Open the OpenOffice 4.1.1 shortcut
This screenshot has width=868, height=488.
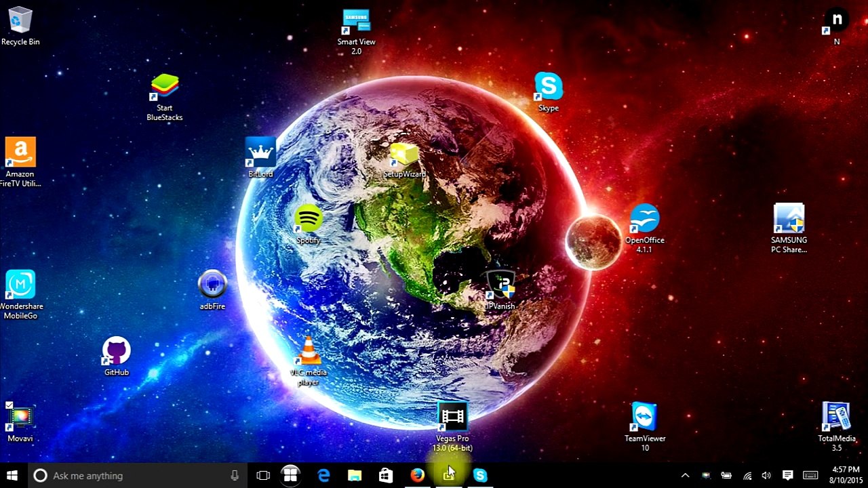[x=644, y=229]
